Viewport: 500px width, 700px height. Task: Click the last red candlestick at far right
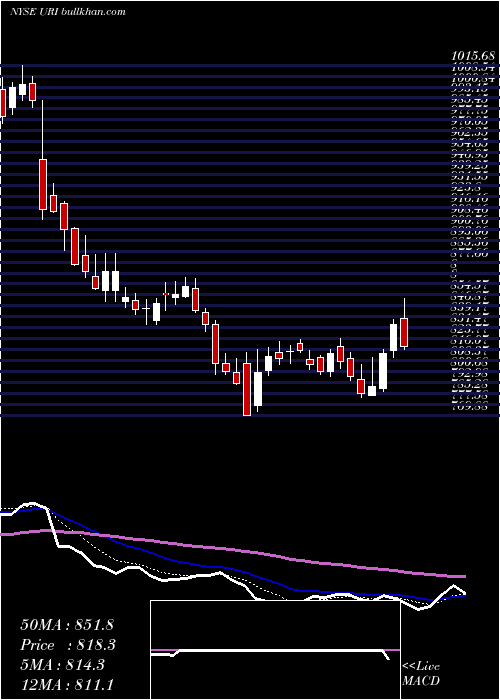404,332
